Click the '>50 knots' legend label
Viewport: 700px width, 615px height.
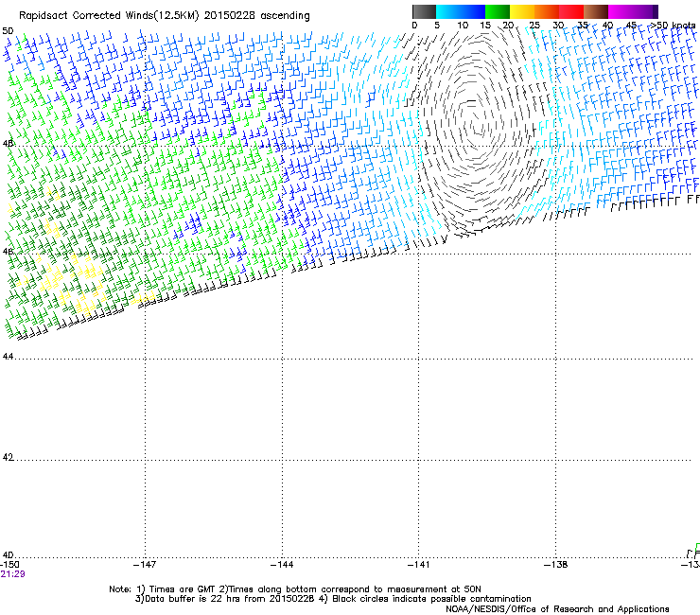tap(674, 26)
